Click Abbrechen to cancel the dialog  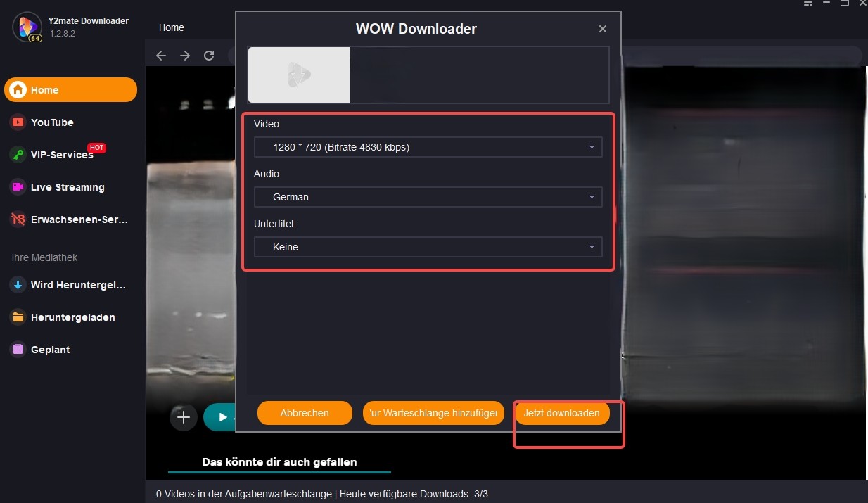pyautogui.click(x=305, y=413)
